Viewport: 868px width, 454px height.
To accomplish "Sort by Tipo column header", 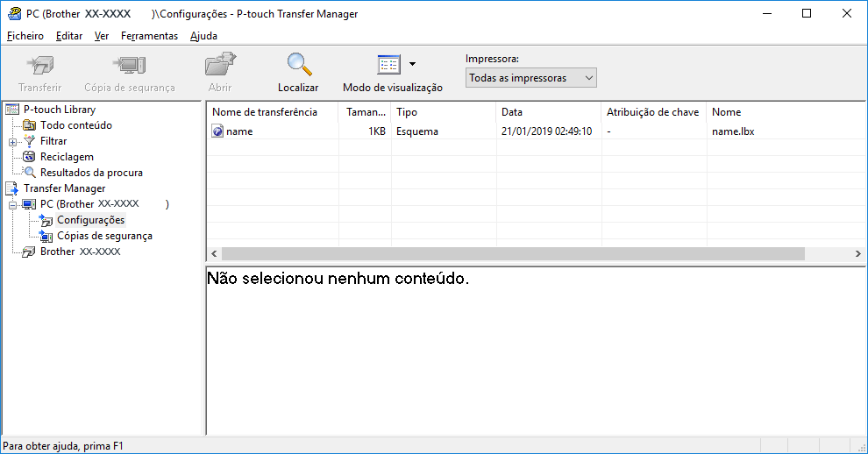I will point(444,112).
